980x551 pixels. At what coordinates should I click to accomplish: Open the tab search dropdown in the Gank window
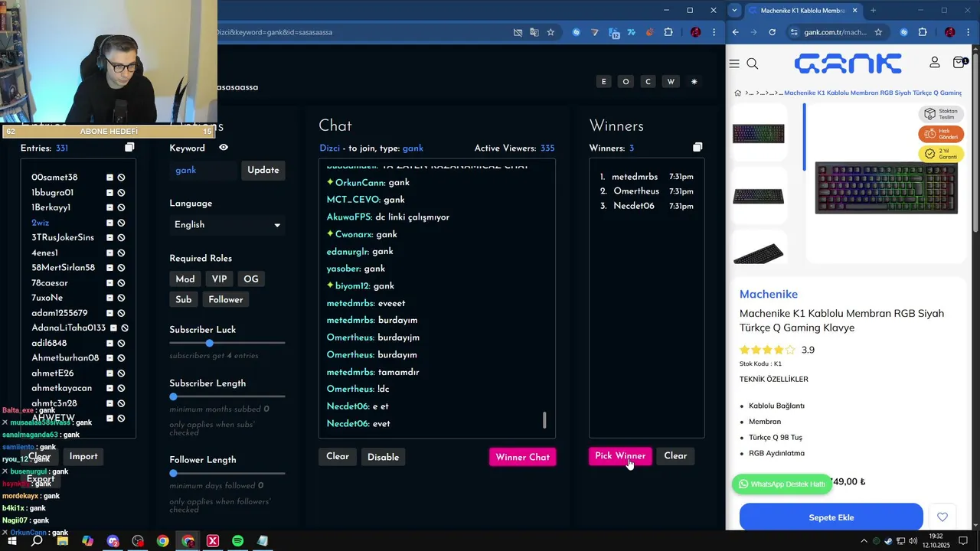tap(735, 11)
